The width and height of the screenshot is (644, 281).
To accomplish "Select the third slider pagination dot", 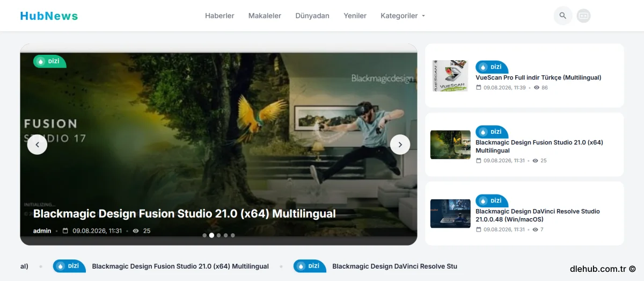I will click(218, 235).
